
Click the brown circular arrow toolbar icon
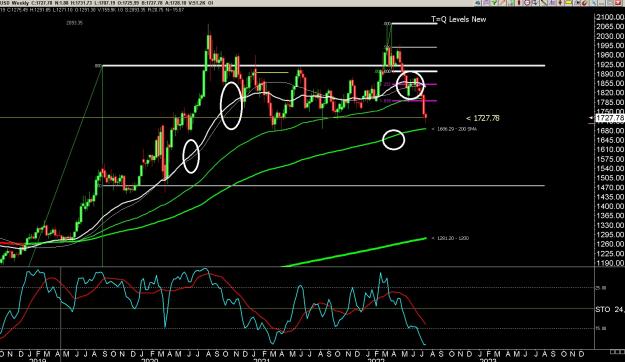coord(584,2)
